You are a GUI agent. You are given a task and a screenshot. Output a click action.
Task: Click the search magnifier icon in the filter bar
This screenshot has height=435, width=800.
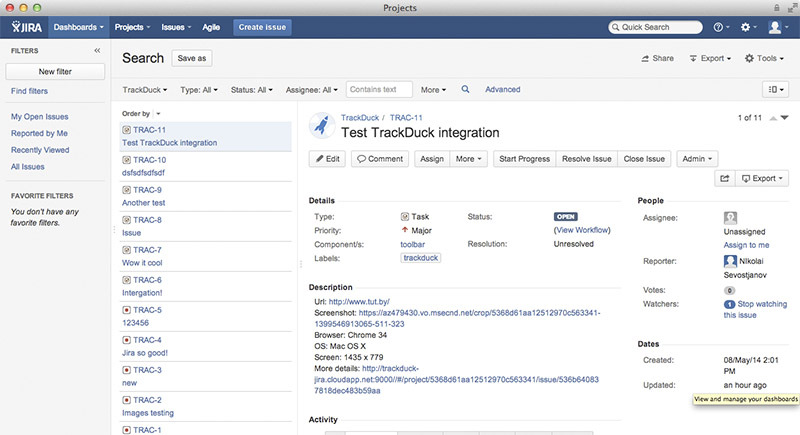click(465, 89)
